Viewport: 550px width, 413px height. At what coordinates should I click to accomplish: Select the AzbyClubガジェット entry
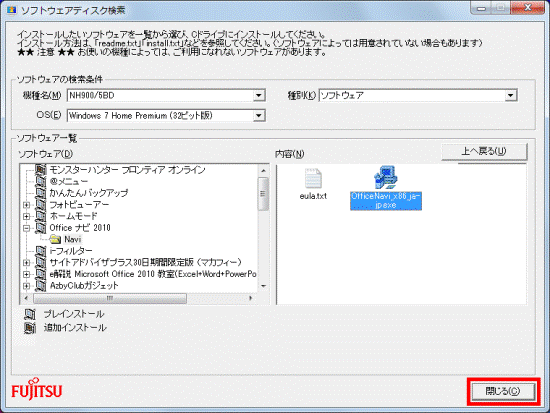point(84,286)
